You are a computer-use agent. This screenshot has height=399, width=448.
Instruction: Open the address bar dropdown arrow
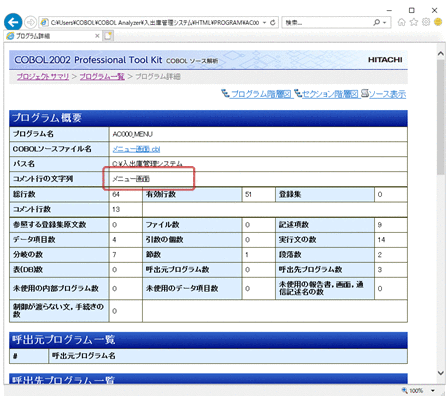[264, 23]
